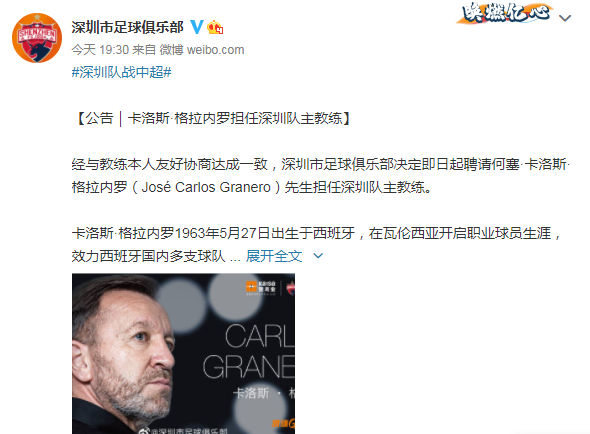590x434 pixels.
Task: Click the Weibo watermark on image
Action: (x=183, y=431)
